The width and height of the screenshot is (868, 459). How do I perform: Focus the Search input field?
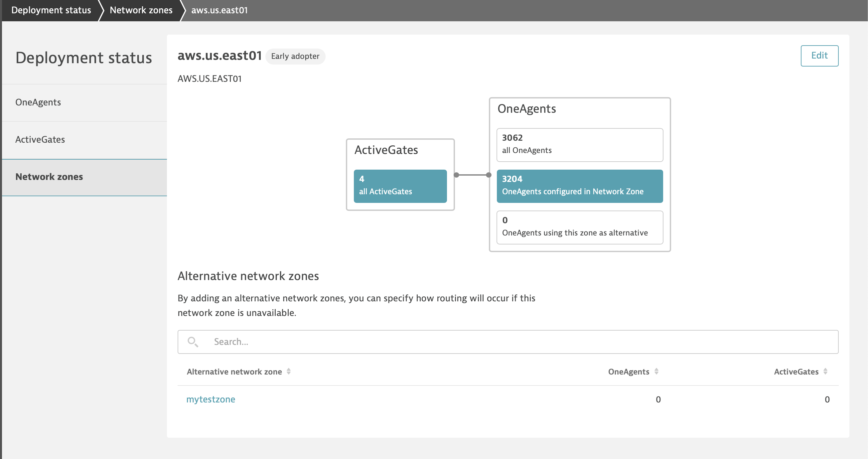508,342
